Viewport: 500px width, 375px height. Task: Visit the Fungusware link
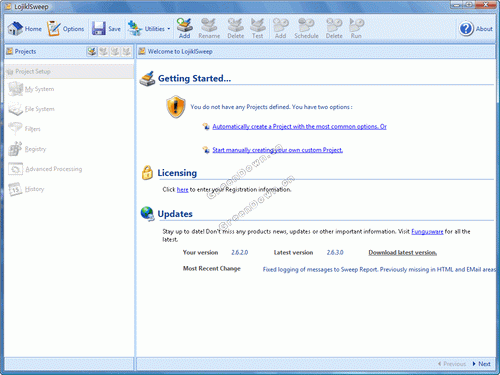pos(427,232)
